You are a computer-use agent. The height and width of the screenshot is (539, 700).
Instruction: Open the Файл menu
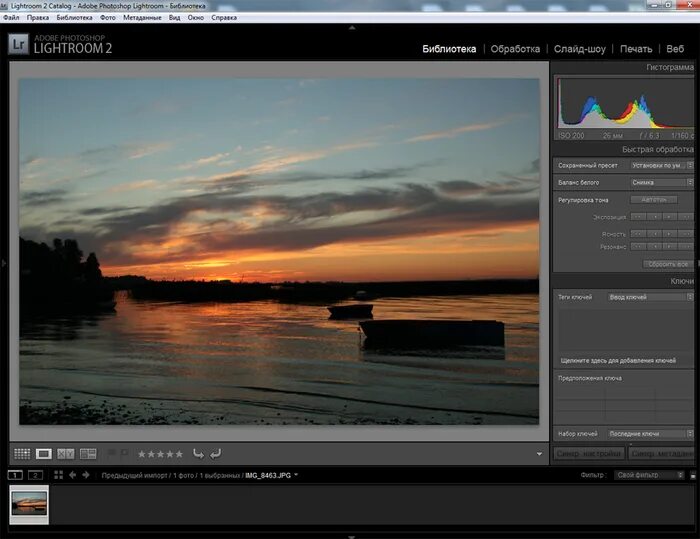click(x=11, y=17)
